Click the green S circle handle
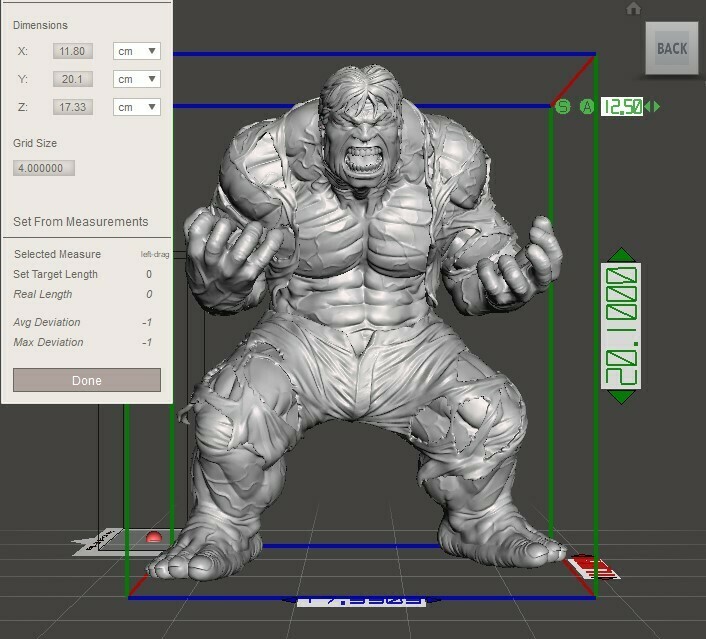The image size is (706, 639). (x=563, y=107)
